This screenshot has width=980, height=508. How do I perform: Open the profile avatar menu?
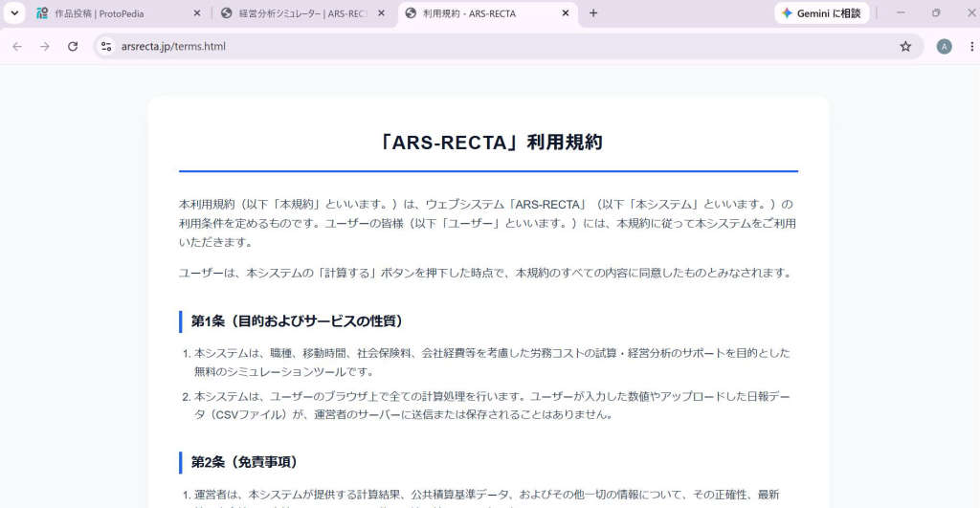click(944, 46)
